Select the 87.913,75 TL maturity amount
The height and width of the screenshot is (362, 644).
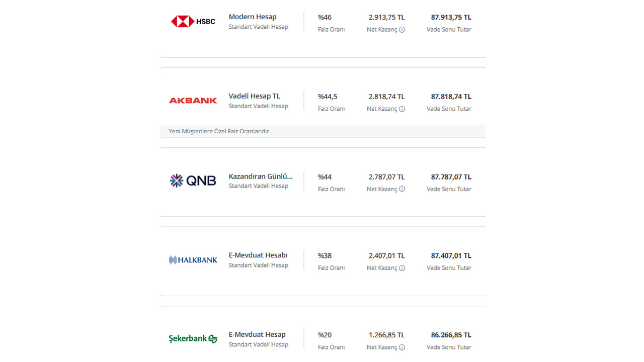(451, 17)
